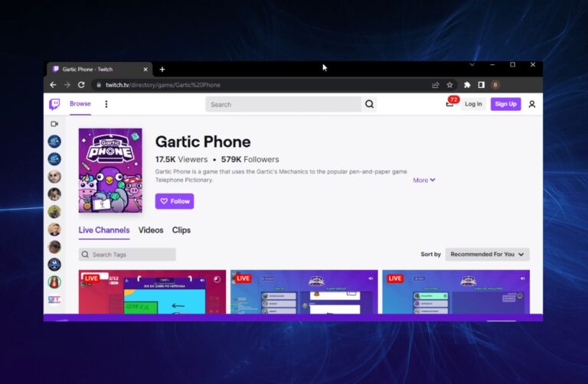Bookmark this page with the star icon
588x384 pixels.
tap(450, 85)
